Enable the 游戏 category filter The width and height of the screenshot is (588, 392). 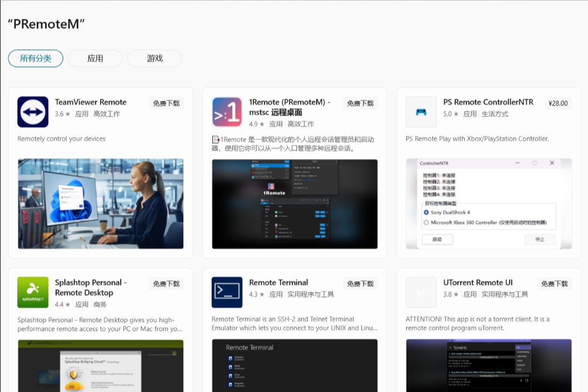pos(155,58)
